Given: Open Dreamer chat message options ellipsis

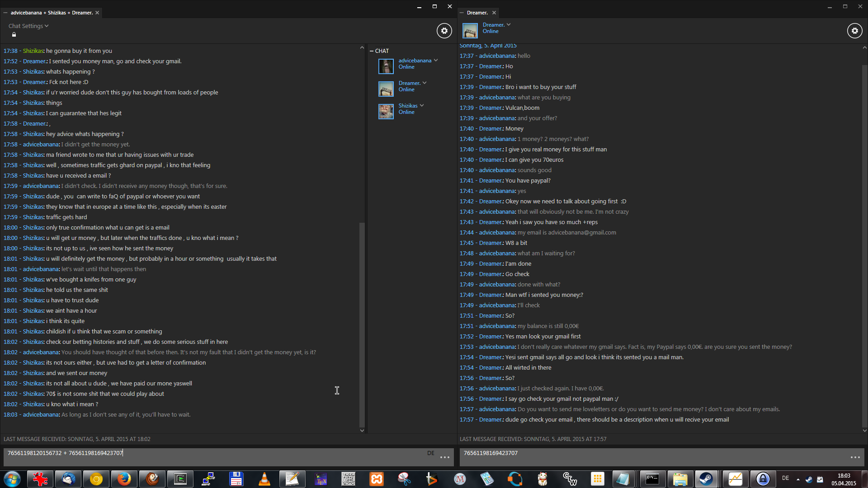Looking at the screenshot, I should (855, 457).
